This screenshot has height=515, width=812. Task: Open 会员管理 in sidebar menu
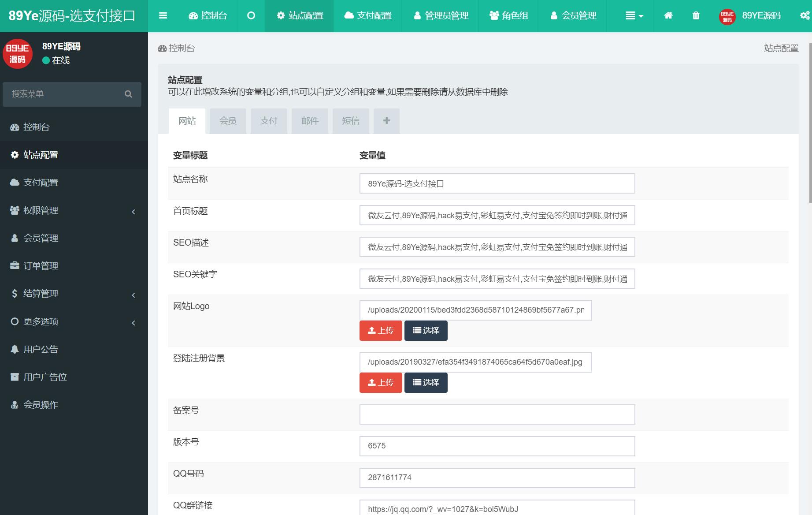[74, 238]
